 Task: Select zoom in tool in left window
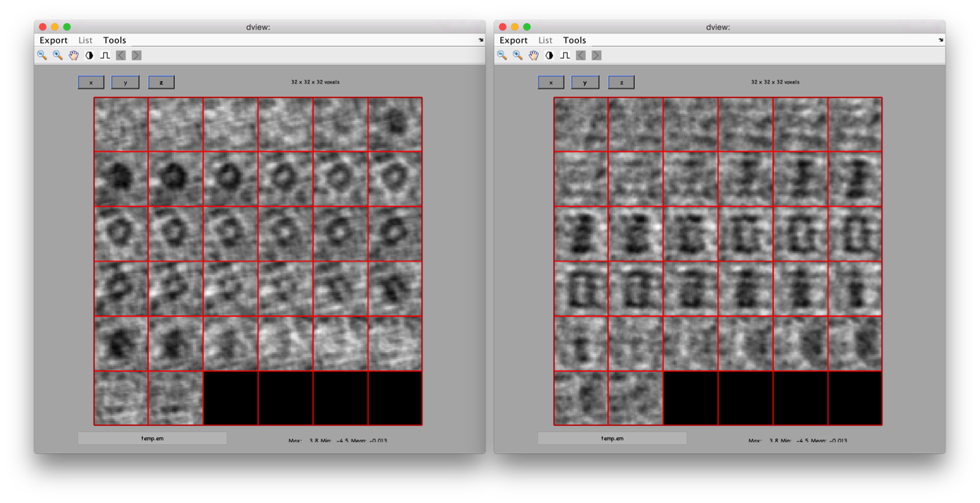pyautogui.click(x=58, y=55)
